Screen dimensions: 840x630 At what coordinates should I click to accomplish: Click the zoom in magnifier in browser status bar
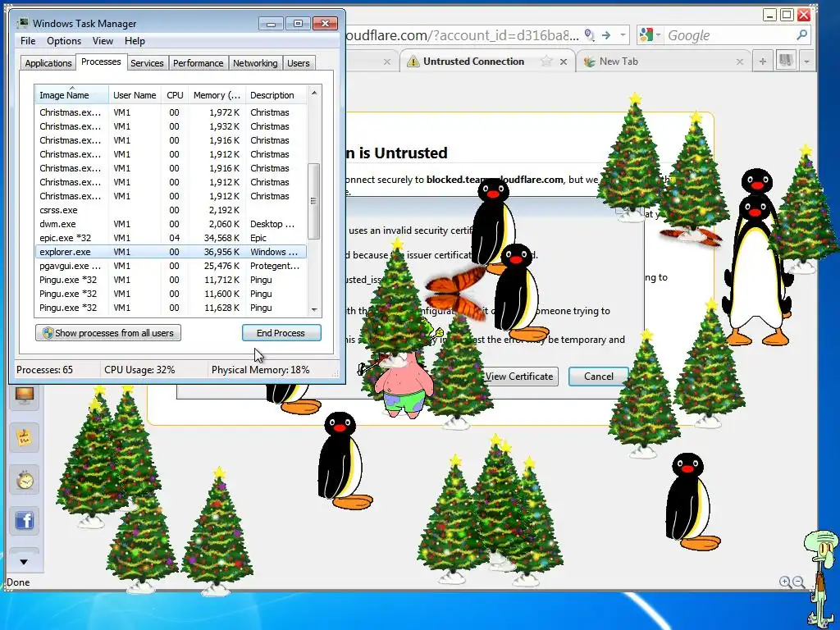coord(785,582)
